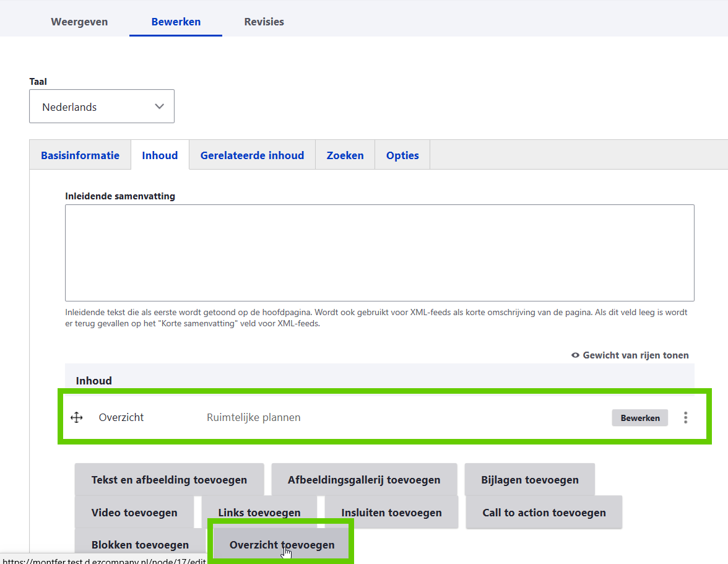728x564 pixels.
Task: Click the drag handle beside Overzicht row
Action: (76, 418)
